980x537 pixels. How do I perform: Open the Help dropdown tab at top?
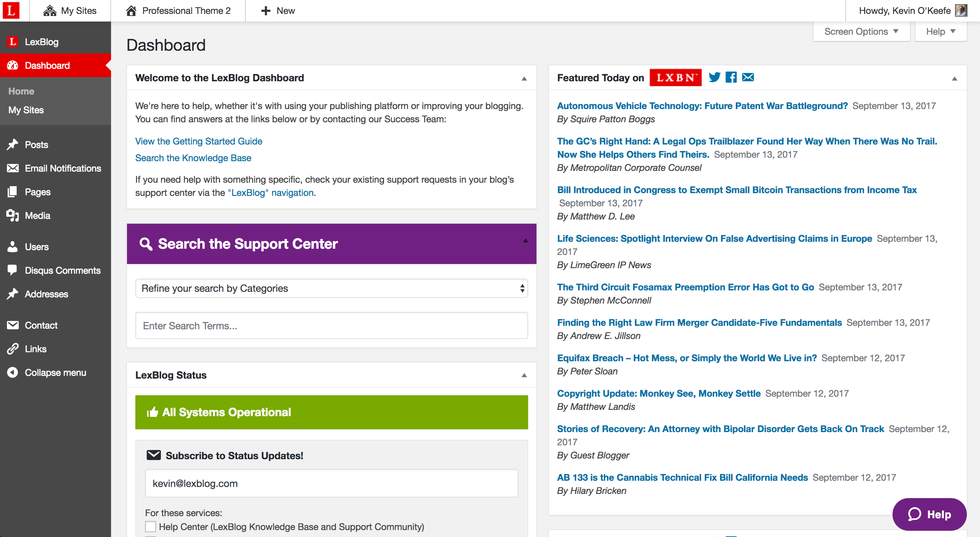click(x=940, y=32)
